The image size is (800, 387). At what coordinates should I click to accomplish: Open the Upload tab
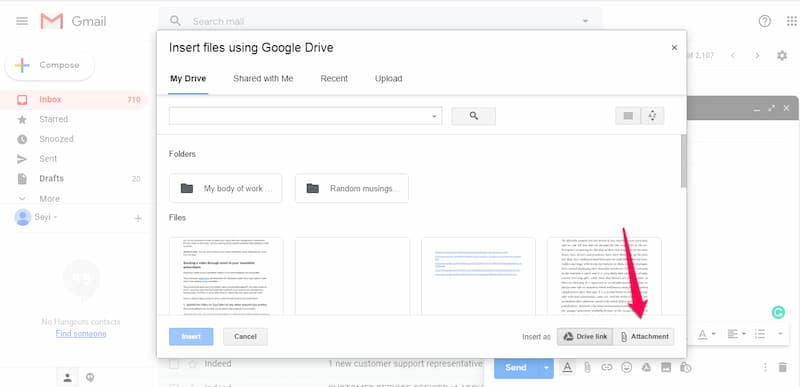click(389, 79)
